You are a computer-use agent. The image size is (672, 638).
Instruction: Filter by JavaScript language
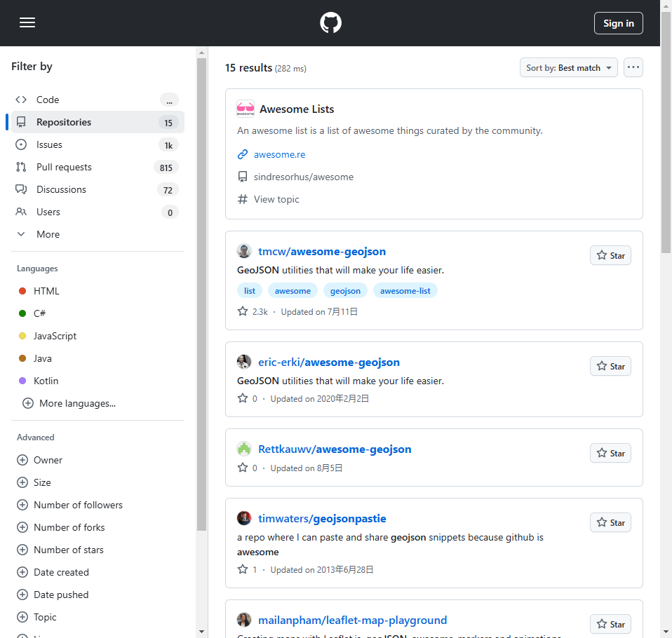(55, 336)
